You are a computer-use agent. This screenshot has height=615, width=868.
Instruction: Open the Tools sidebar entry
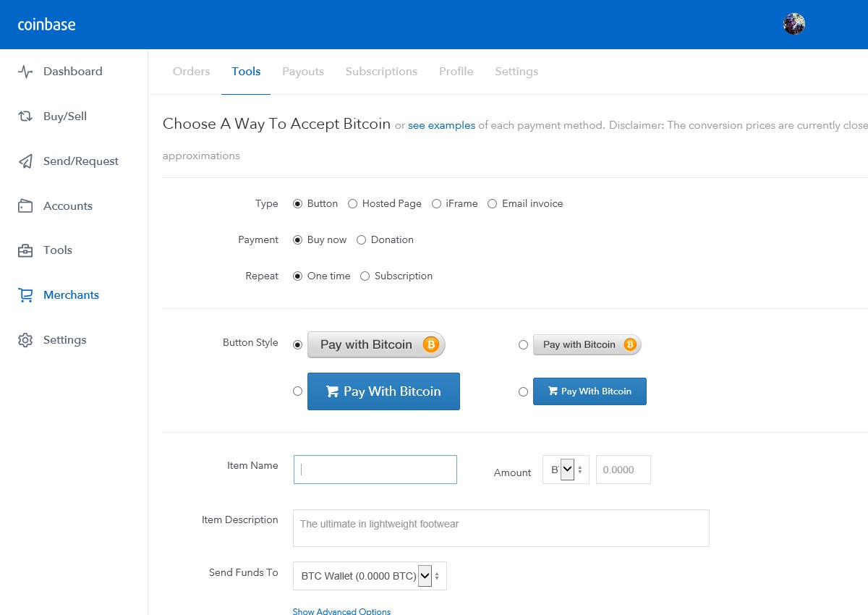click(x=58, y=250)
